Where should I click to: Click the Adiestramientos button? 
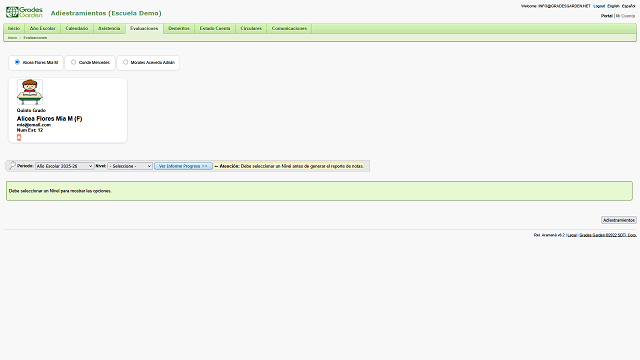(619, 220)
